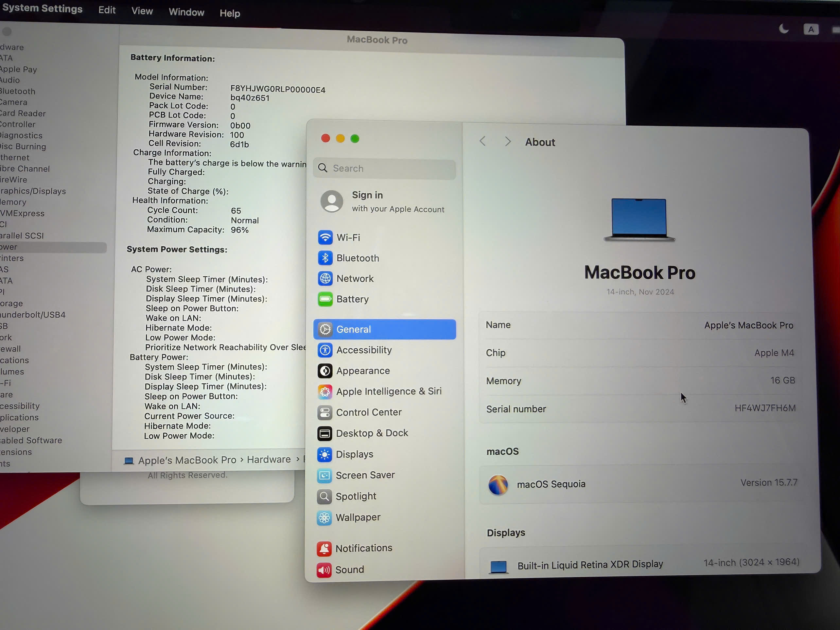Select Disabled Software in System Information sidebar
This screenshot has height=630, width=840.
pos(31,441)
